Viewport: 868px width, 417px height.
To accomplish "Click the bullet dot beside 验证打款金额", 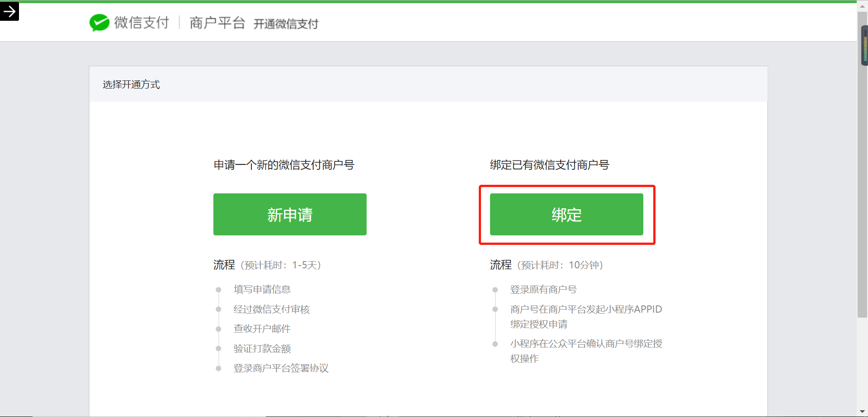I will click(219, 348).
